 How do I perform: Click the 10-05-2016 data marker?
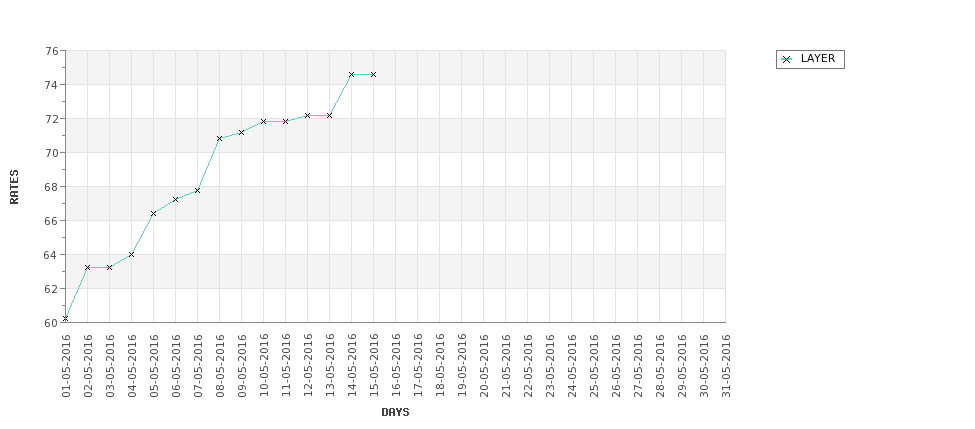pyautogui.click(x=264, y=121)
